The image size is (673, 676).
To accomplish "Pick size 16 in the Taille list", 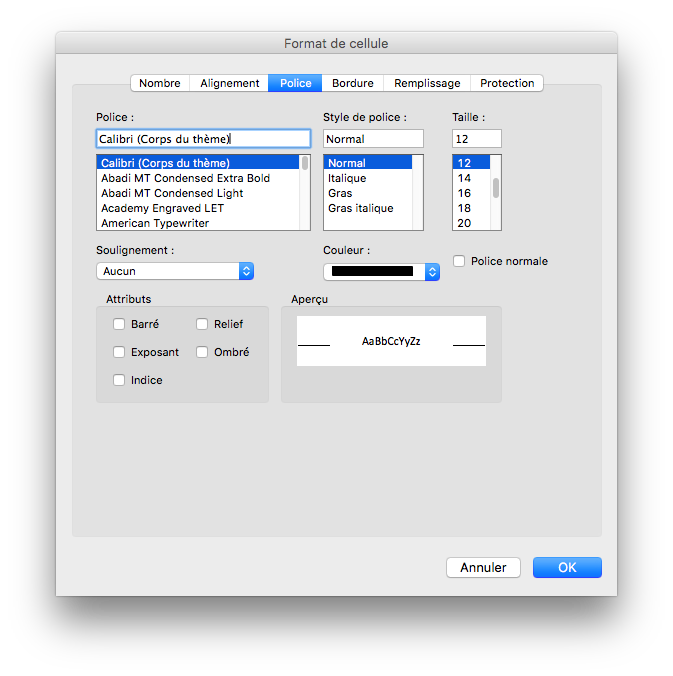I will click(x=465, y=193).
